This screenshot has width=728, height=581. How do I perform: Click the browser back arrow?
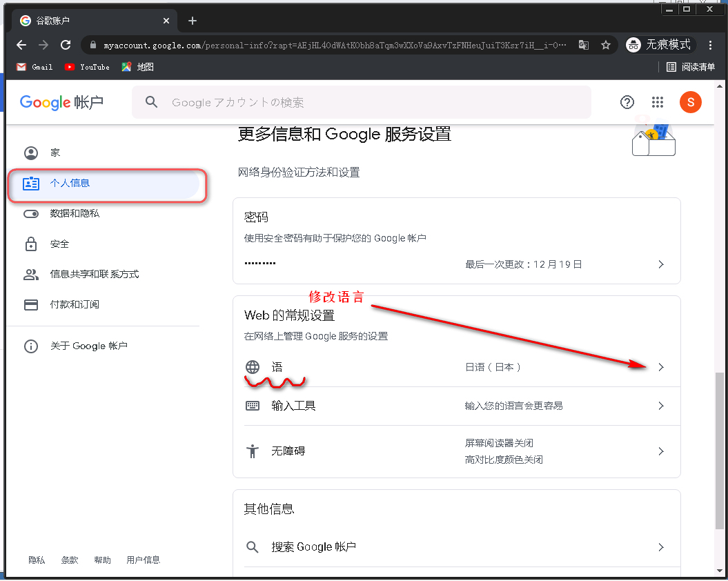(21, 45)
